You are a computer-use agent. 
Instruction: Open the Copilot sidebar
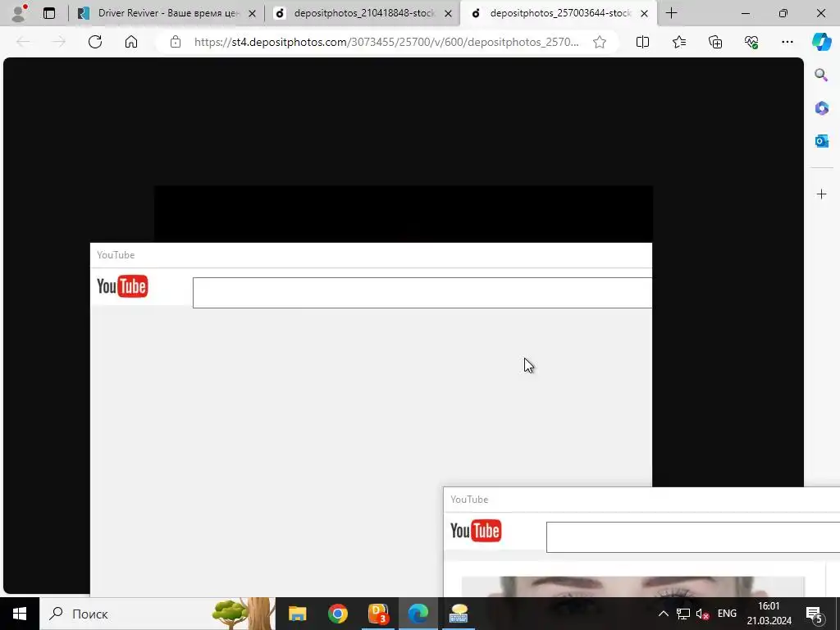click(x=821, y=42)
